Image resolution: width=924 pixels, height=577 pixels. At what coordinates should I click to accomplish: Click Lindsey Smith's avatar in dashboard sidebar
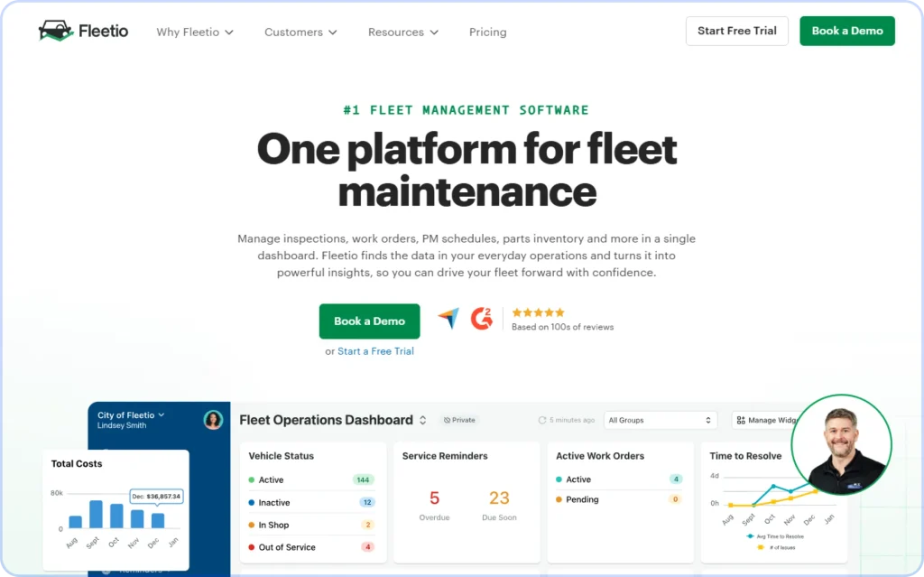click(213, 420)
